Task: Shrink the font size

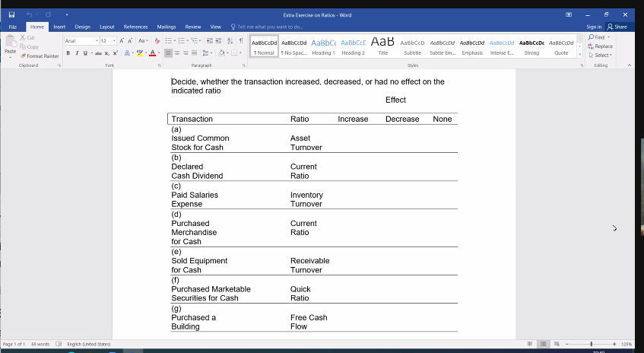Action: click(130, 40)
